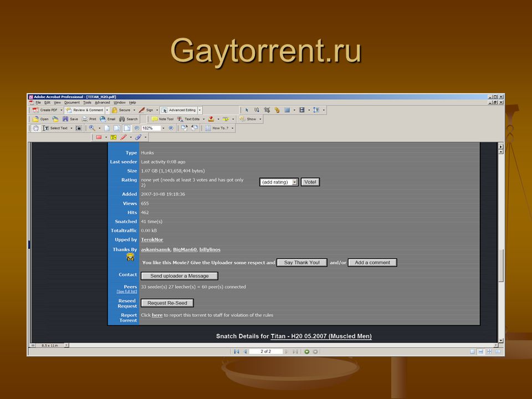Screen dimensions: 532x399
Task: Click the vertical scrollbar thumb
Action: (x=501, y=265)
